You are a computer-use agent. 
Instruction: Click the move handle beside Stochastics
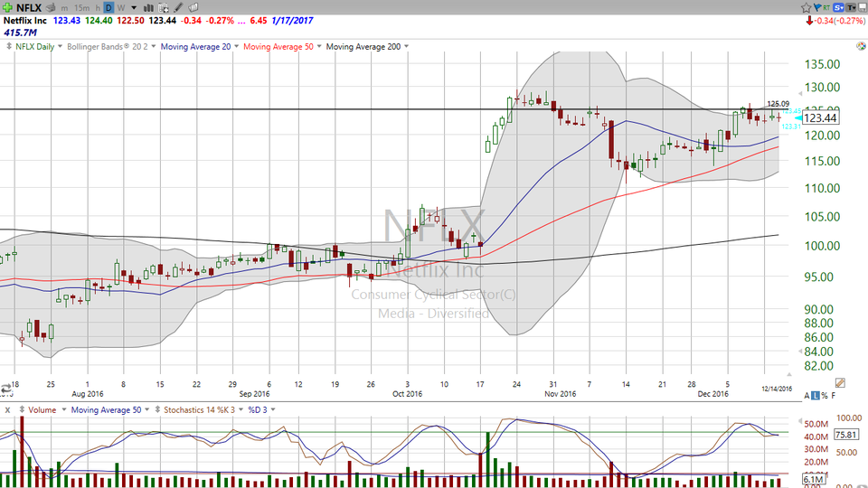coord(157,410)
